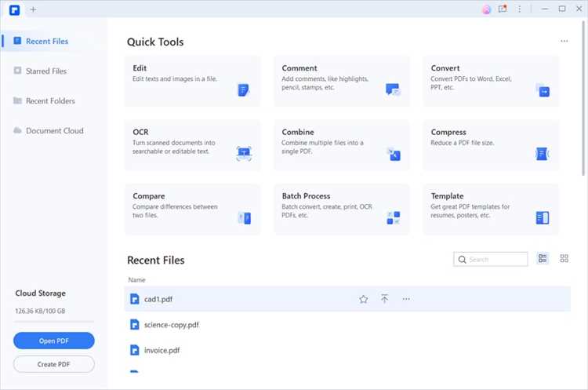Screen dimensions: 588x390
Task: Click the Template icon
Action: pyautogui.click(x=543, y=217)
